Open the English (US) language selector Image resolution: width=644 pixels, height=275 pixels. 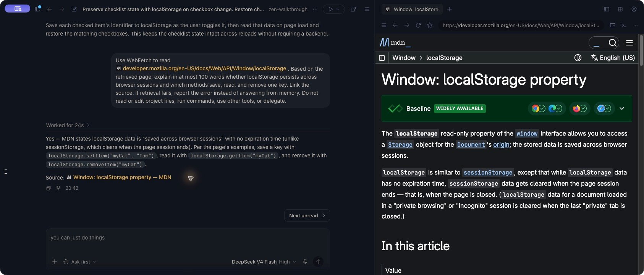tap(613, 58)
